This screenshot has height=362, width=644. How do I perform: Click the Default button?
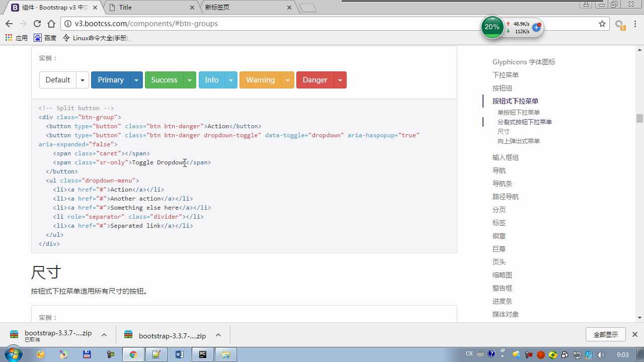58,80
